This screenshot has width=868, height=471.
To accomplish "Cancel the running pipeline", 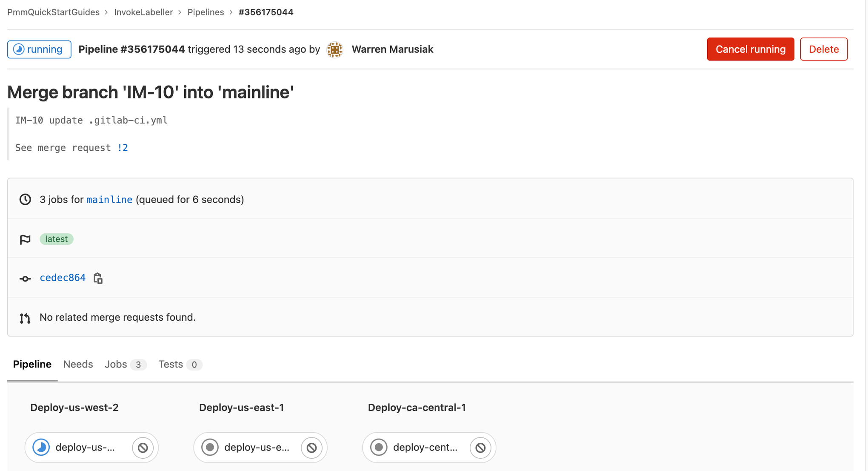I will [x=750, y=49].
